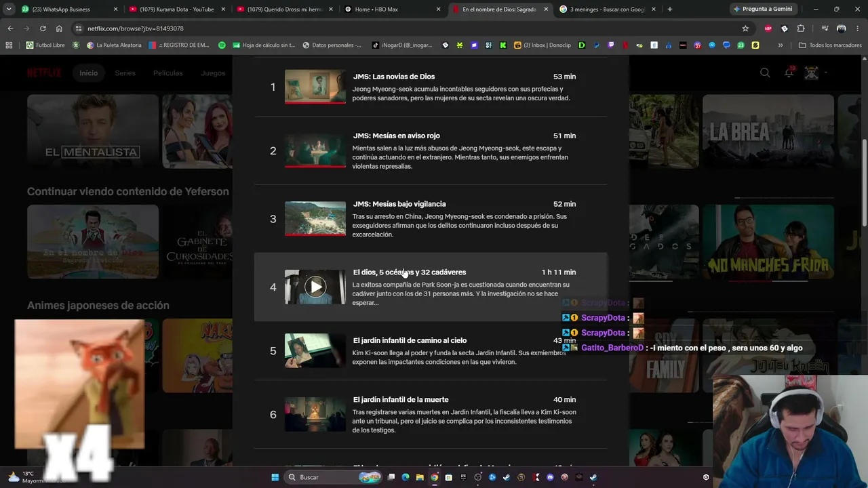Open the Extensions puzzle icon

801,28
